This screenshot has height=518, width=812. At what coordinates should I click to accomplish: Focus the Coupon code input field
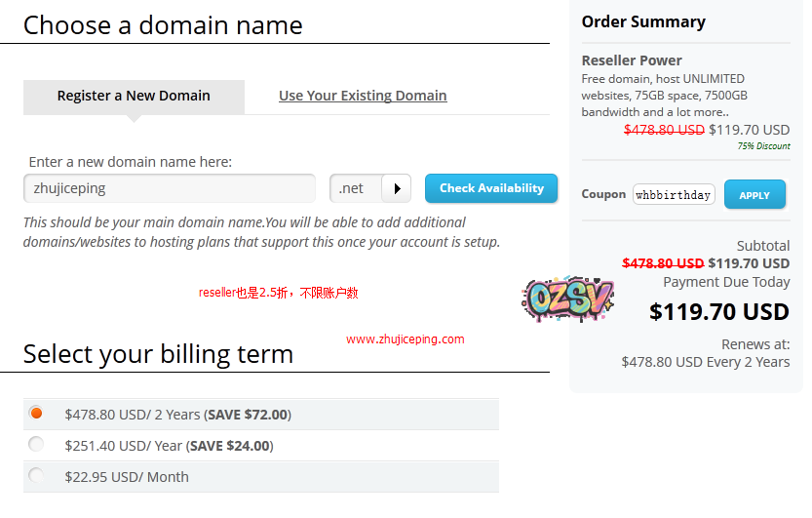click(x=674, y=195)
